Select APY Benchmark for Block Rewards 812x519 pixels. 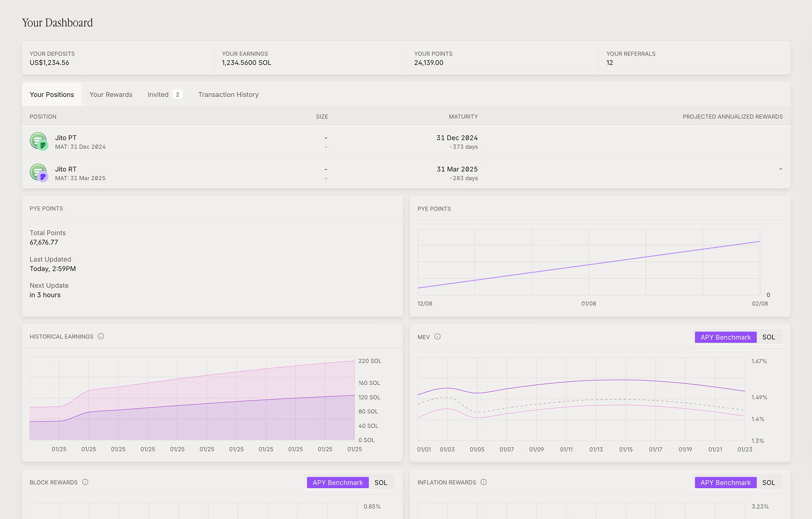pos(338,483)
